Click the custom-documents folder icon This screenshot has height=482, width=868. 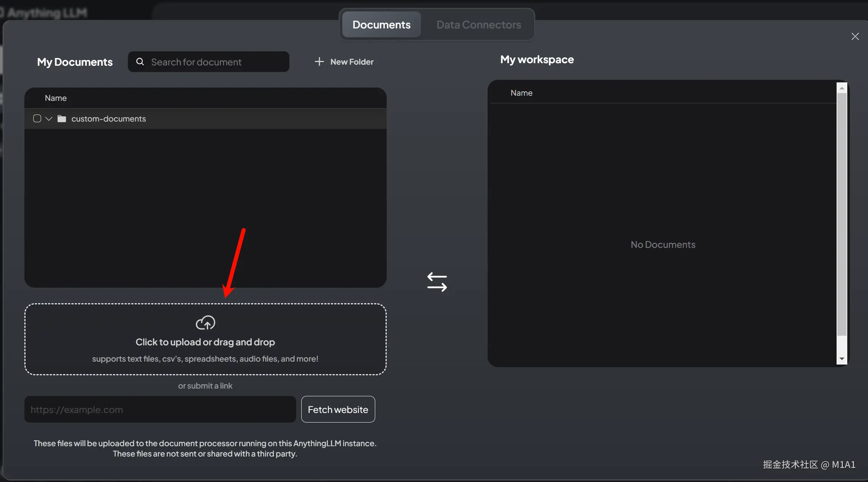(x=62, y=119)
